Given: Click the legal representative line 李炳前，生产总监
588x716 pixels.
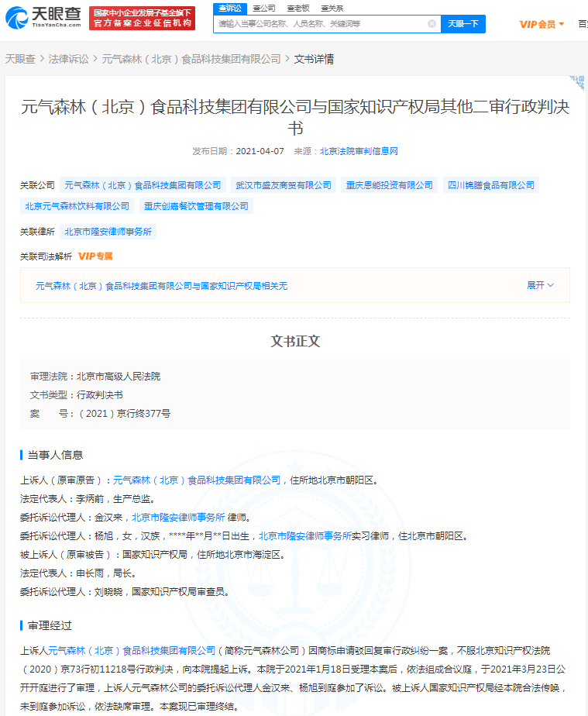Looking at the screenshot, I should tap(88, 499).
